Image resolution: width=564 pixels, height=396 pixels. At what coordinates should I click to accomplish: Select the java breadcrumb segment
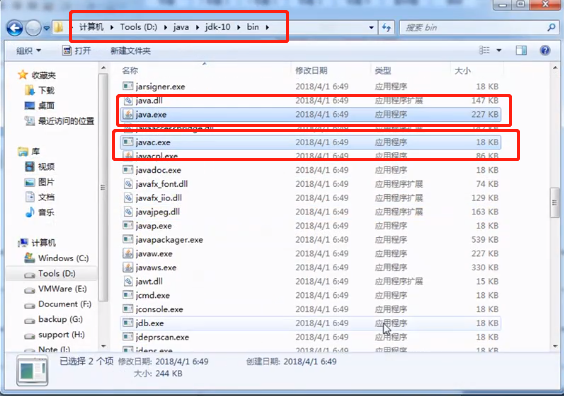181,27
